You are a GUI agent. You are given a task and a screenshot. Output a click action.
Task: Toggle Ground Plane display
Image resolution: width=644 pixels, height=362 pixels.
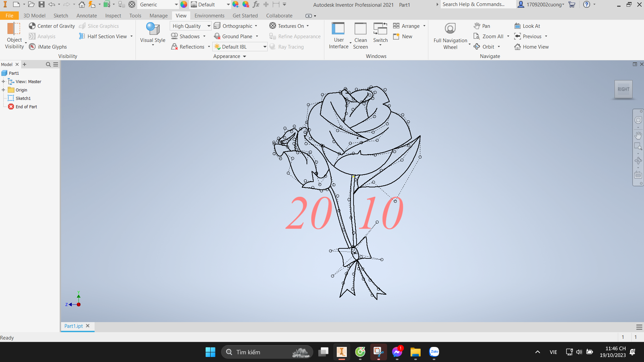pyautogui.click(x=217, y=37)
